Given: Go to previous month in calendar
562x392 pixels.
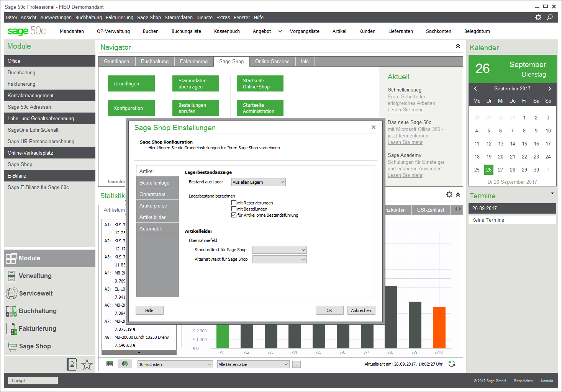Looking at the screenshot, I should point(475,88).
